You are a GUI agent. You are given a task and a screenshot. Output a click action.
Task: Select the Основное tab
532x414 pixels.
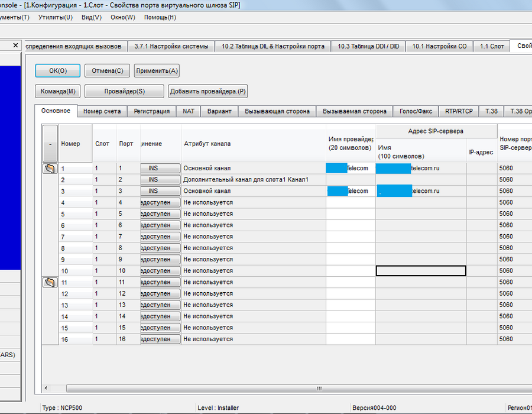tap(56, 111)
